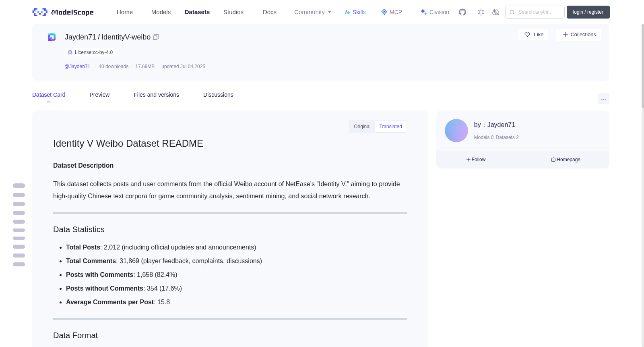Switch to the Preview tab
The height and width of the screenshot is (347, 644).
click(99, 95)
